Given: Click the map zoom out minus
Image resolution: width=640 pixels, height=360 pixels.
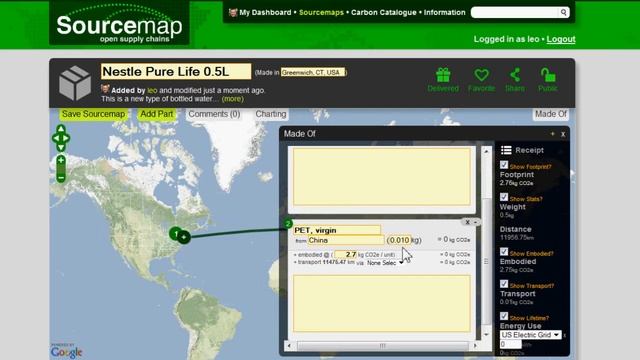Looking at the screenshot, I should [61, 178].
